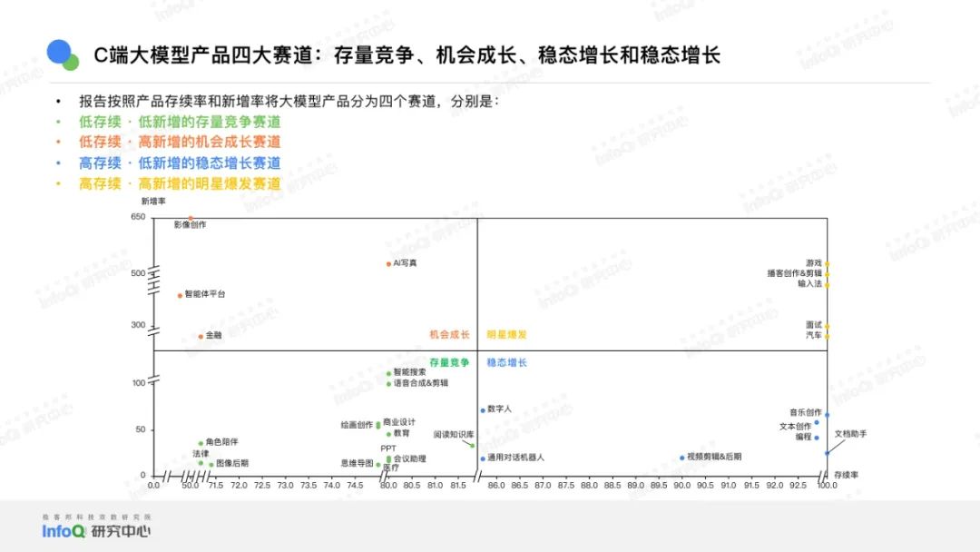Click the 影像创作 data label
This screenshot has height=552, width=980.
[190, 225]
